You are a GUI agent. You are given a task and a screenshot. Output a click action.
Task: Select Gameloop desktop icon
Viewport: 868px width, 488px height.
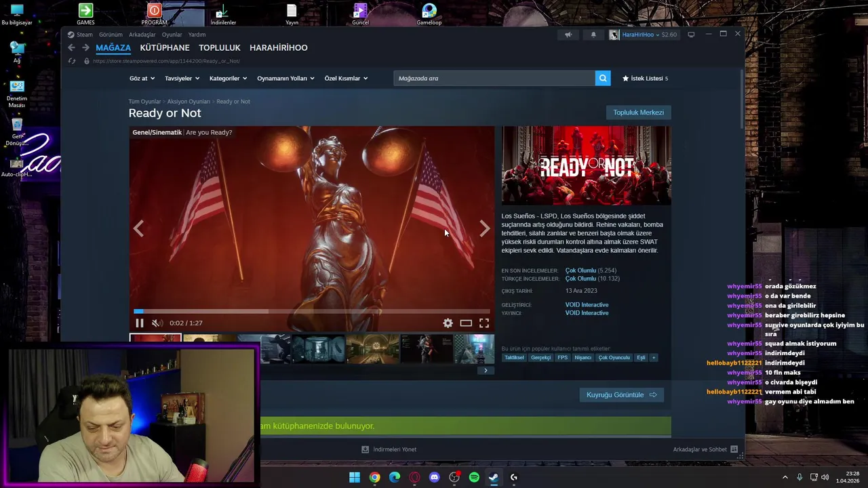point(429,14)
